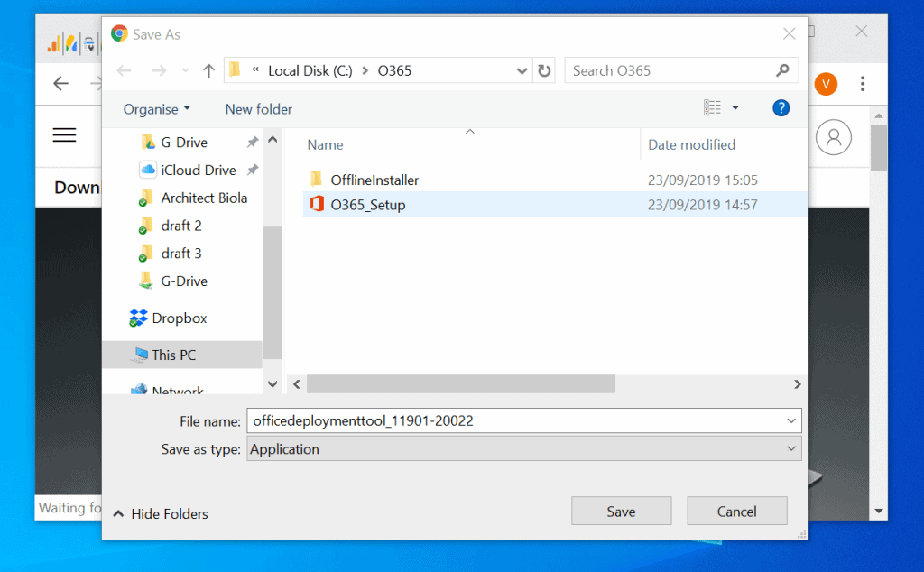The image size is (924, 572).
Task: Click pin icon next to iCloud Drive
Action: 253,171
